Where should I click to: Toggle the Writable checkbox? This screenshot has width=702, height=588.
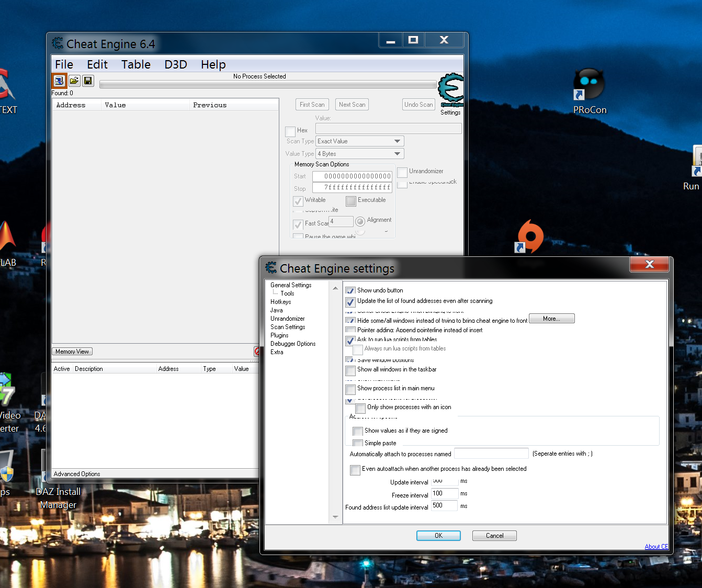[298, 201]
